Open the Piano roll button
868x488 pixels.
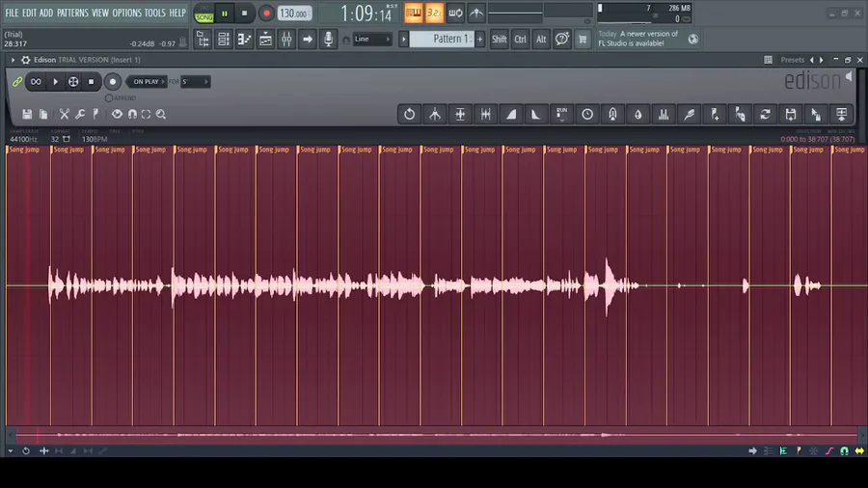pyautogui.click(x=245, y=40)
